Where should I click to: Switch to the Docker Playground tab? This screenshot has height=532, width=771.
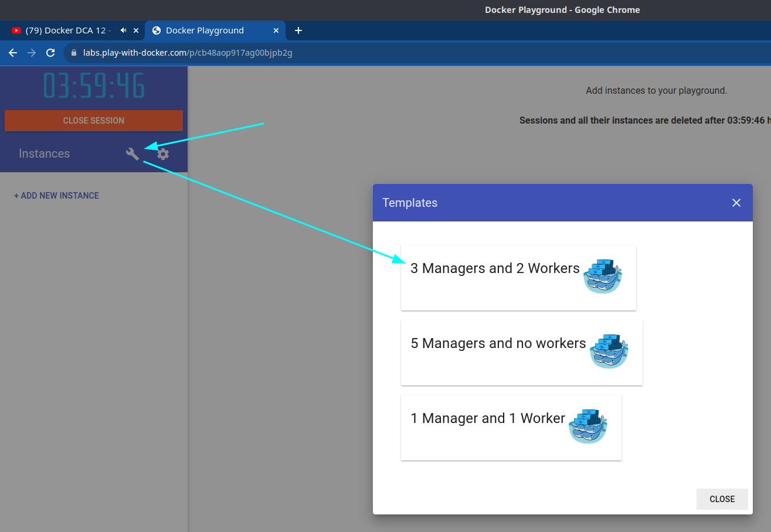[204, 30]
